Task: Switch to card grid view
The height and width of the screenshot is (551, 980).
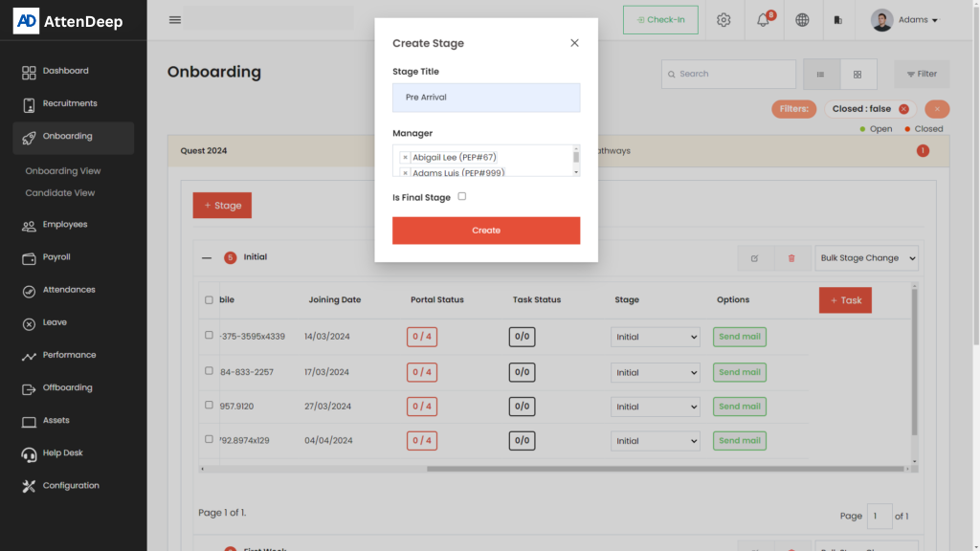Action: 857,74
